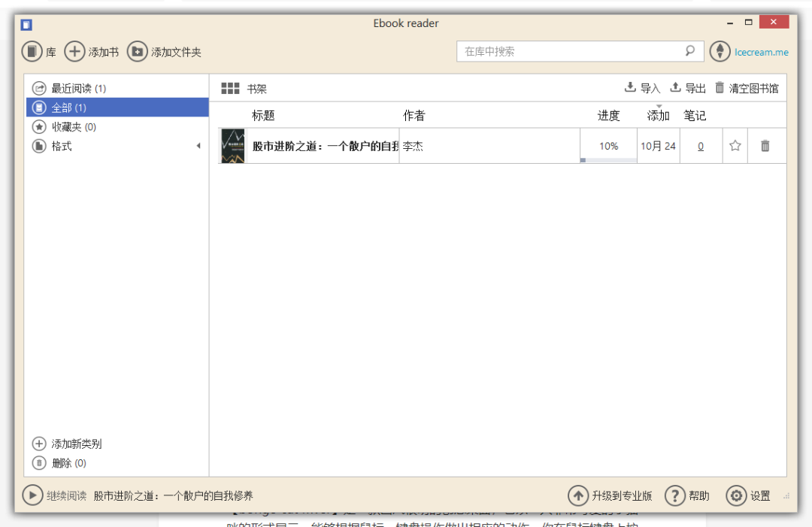Click the search magnifier icon

[x=689, y=50]
